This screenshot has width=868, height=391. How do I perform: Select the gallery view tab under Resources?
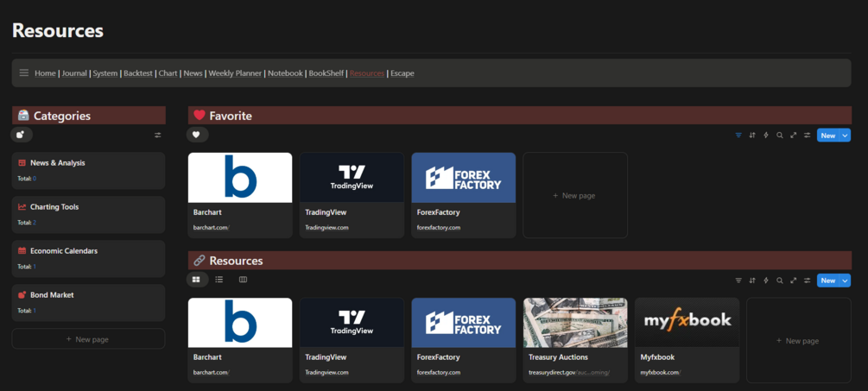tap(196, 280)
